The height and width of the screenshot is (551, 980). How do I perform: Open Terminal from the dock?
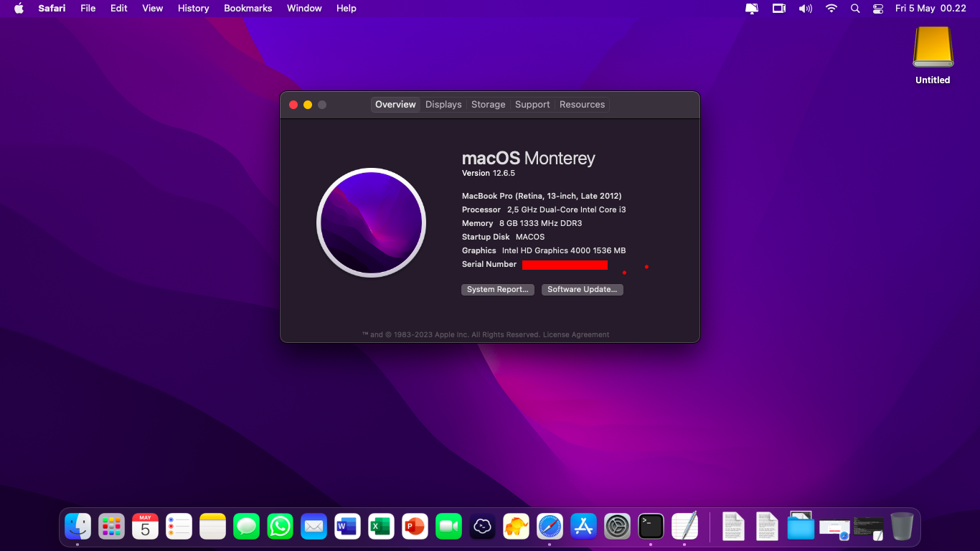tap(651, 527)
